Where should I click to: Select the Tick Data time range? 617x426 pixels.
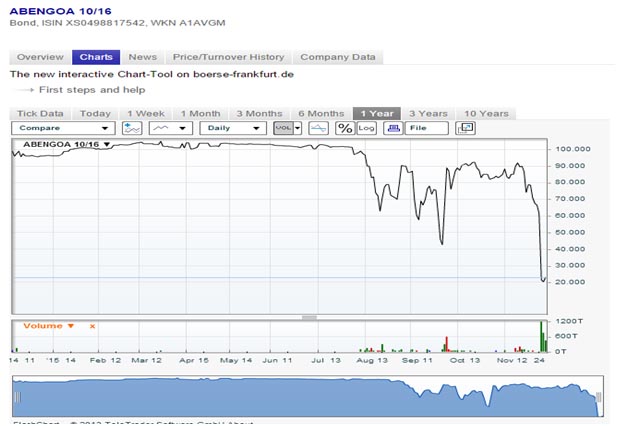(40, 114)
